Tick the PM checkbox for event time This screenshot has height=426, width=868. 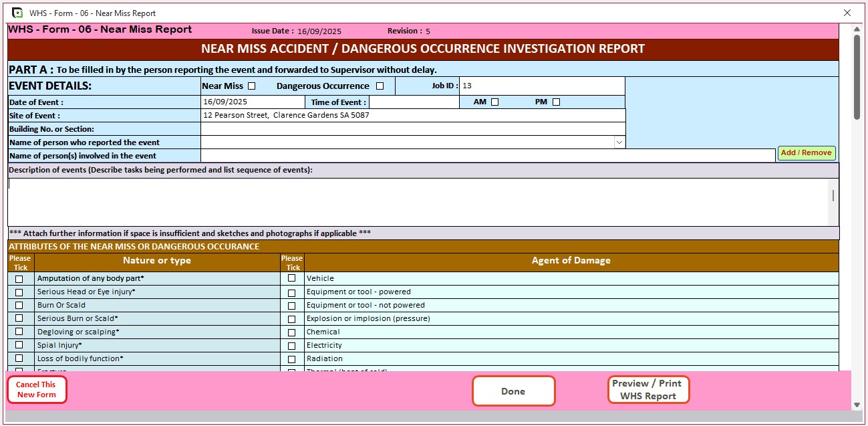tap(555, 101)
